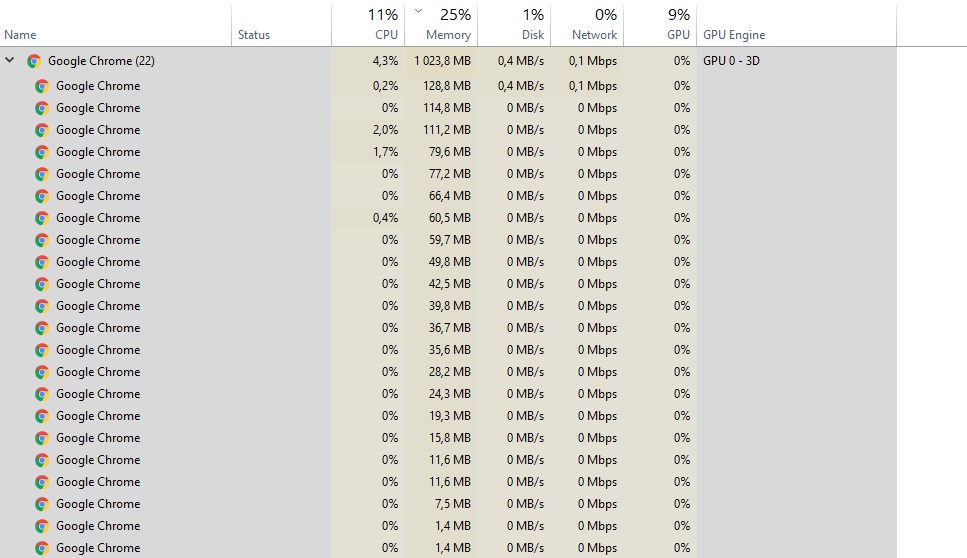Select the Chrome process using 24,3 MB
This screenshot has width=967, height=558.
pyautogui.click(x=448, y=394)
